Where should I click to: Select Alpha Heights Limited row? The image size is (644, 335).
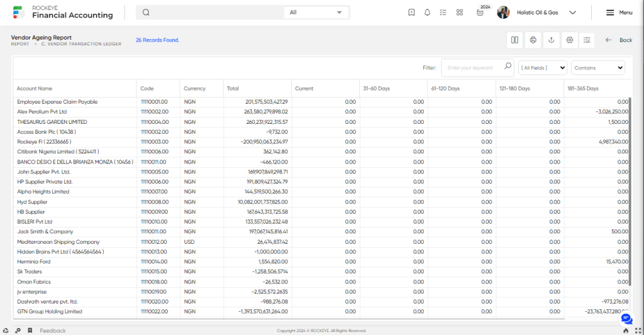(321, 192)
